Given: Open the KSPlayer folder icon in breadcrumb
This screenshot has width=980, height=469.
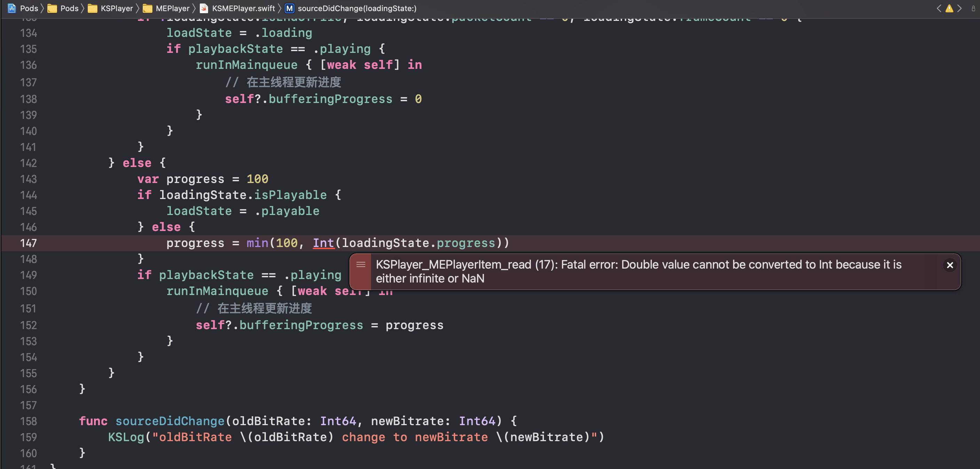Looking at the screenshot, I should (93, 8).
